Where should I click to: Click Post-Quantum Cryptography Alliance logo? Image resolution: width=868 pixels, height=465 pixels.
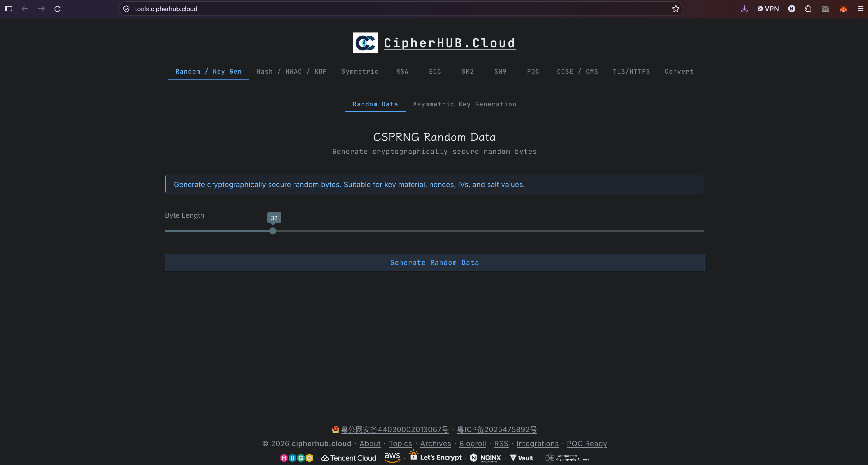point(567,458)
